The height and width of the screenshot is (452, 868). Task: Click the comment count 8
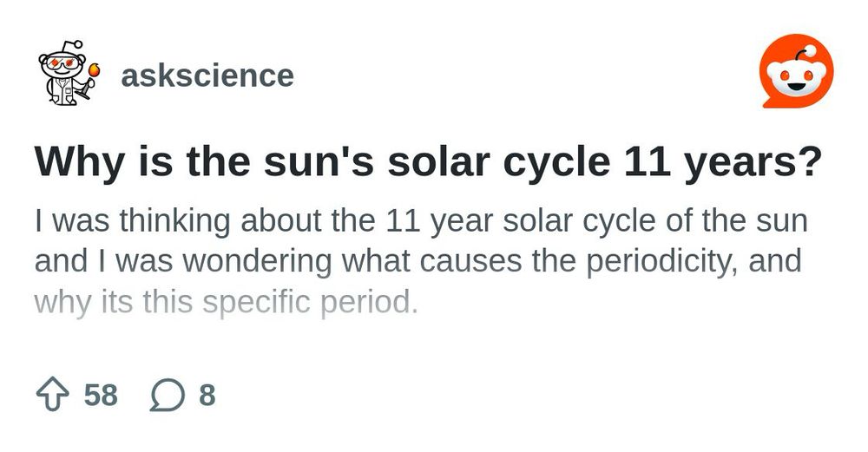pos(207,396)
